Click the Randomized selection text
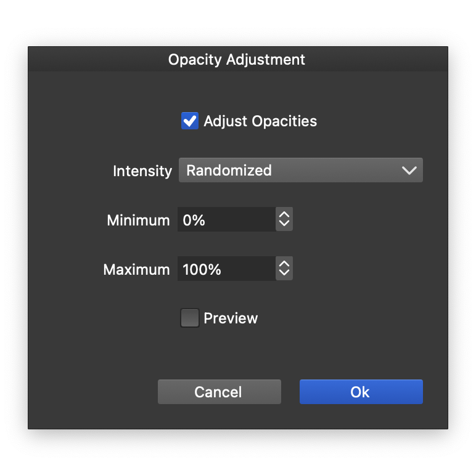 click(x=229, y=170)
